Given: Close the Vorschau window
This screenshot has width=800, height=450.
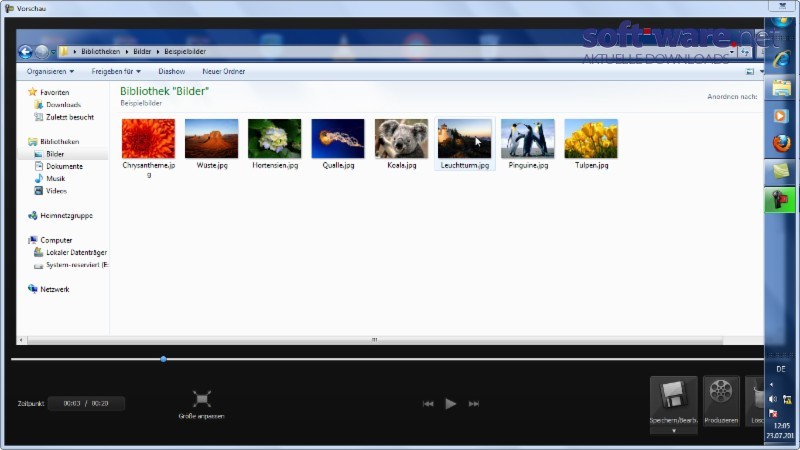Looking at the screenshot, I should point(782,6).
